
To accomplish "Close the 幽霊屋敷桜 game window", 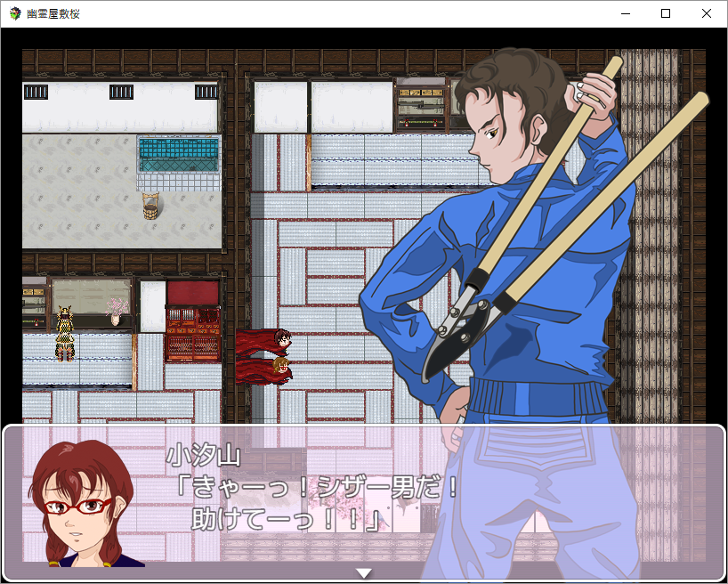I will coord(706,14).
